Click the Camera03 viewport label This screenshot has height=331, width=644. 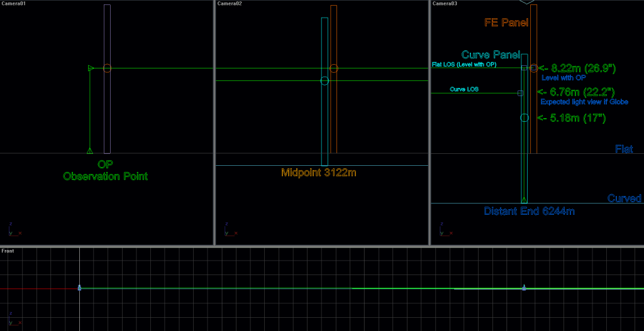[x=445, y=4]
